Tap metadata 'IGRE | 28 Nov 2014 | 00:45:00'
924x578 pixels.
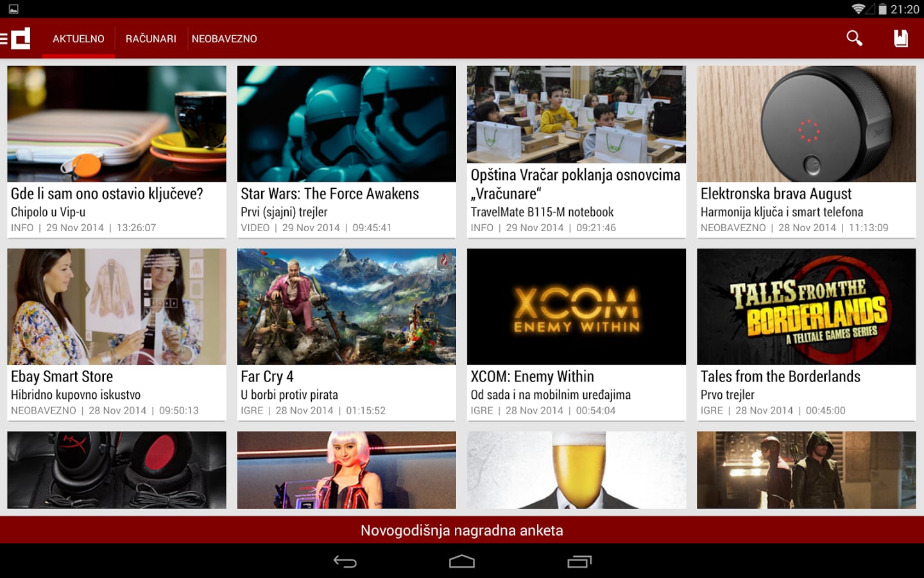click(x=773, y=411)
